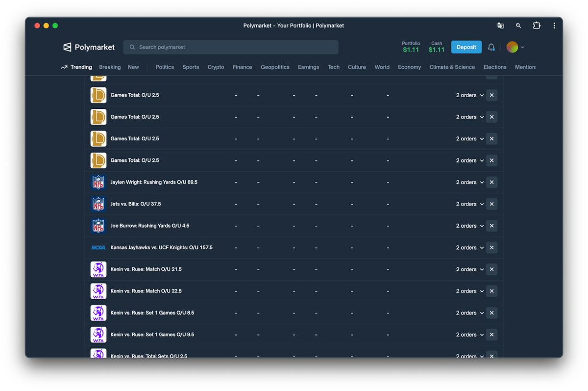Cancel orders for Jaylen Wright Rushing Yards
This screenshot has height=391, width=588.
(x=491, y=182)
